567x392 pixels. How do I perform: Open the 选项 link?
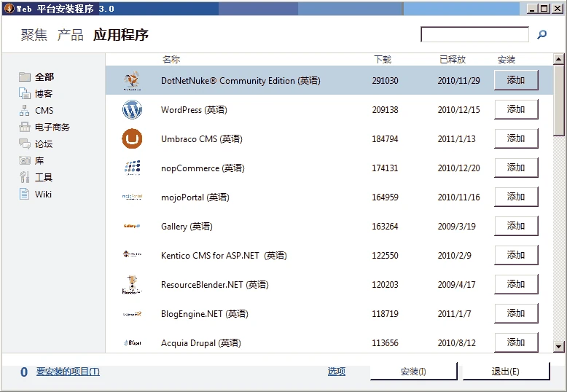tap(336, 372)
